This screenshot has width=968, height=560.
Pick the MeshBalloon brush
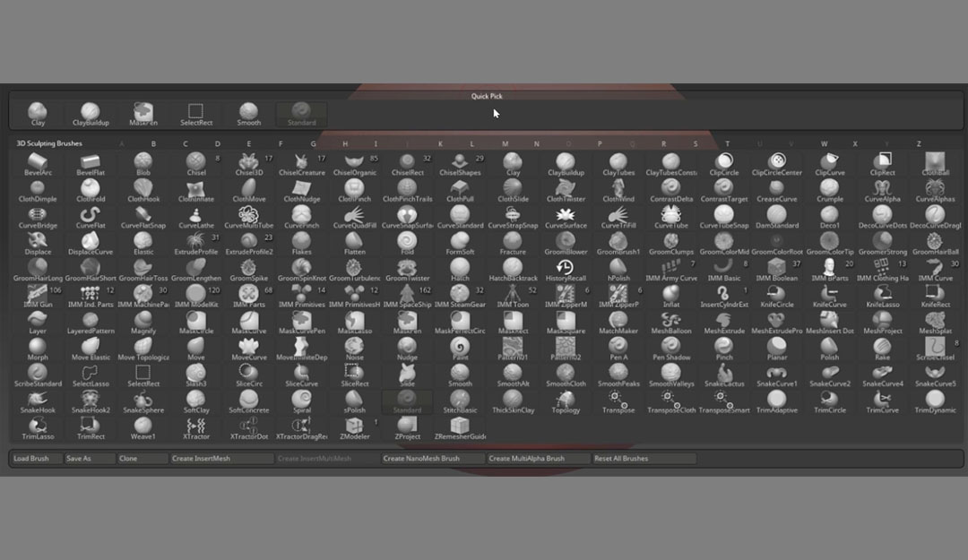(671, 323)
